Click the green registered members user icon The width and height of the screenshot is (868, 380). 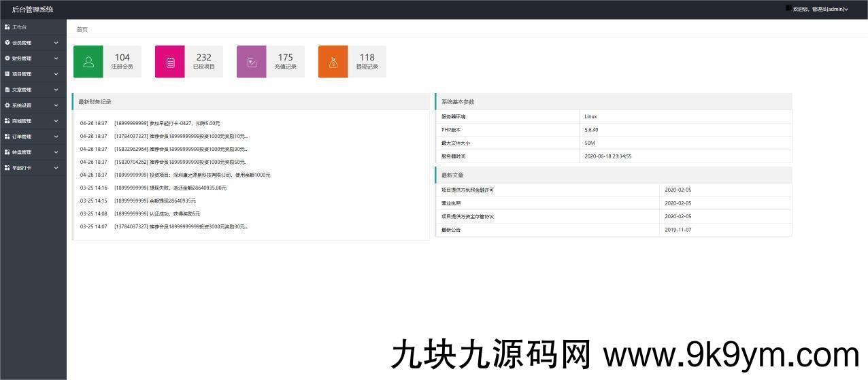(x=88, y=62)
